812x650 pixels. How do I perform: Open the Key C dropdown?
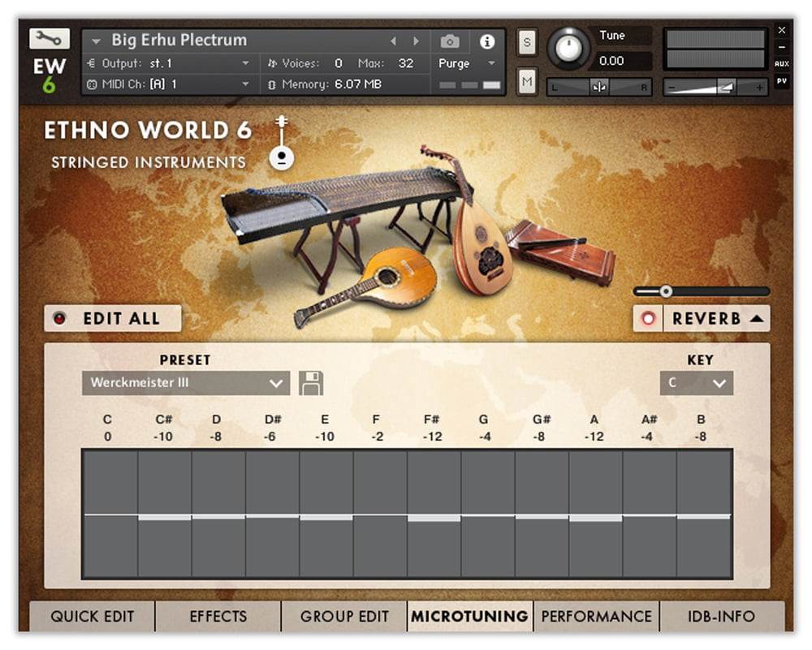click(x=697, y=383)
